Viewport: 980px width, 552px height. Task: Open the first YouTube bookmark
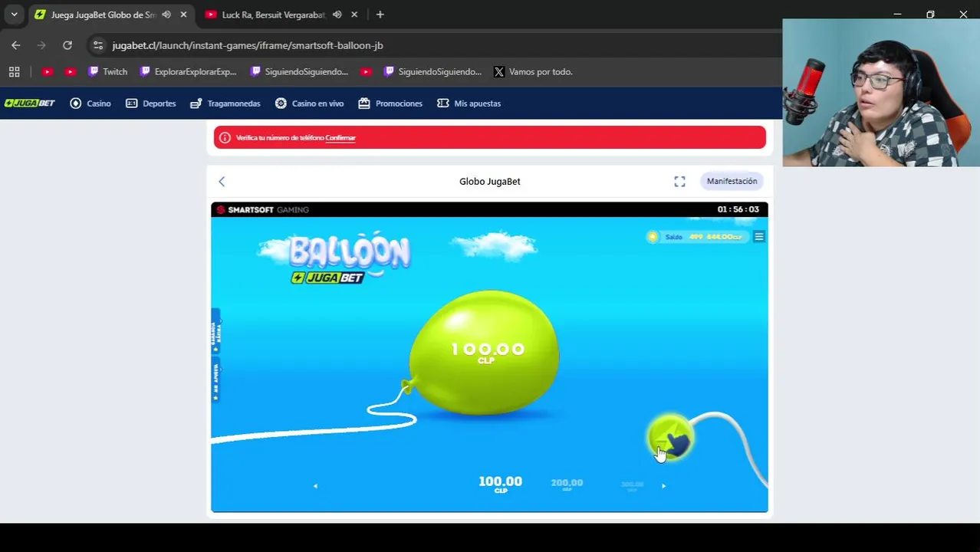(x=48, y=72)
